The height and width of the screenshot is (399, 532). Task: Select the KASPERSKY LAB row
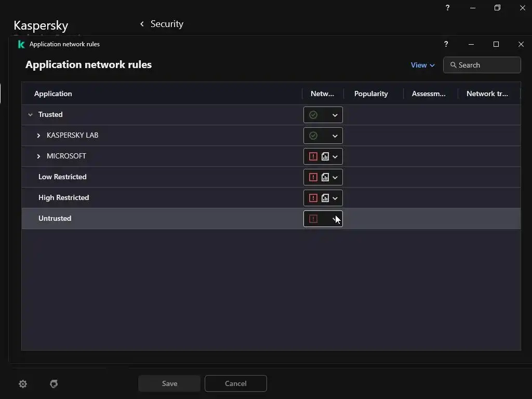pyautogui.click(x=271, y=136)
